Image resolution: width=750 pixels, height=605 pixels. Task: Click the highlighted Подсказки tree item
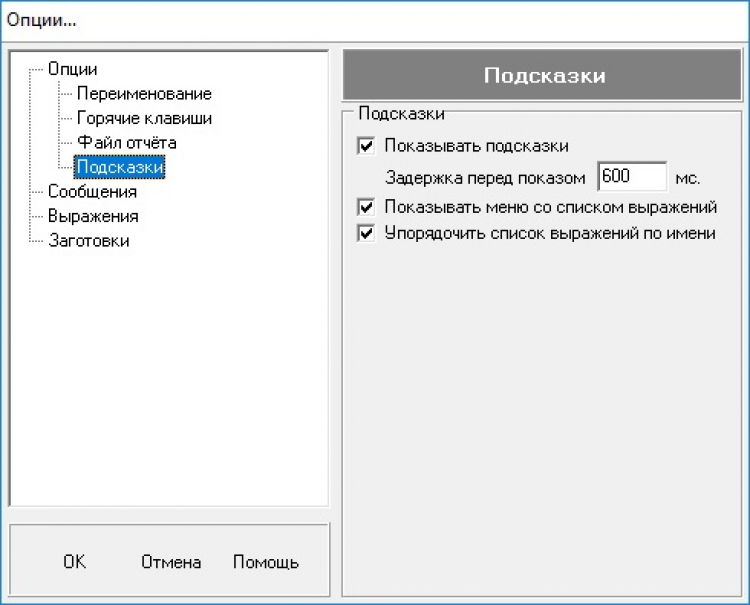click(120, 167)
